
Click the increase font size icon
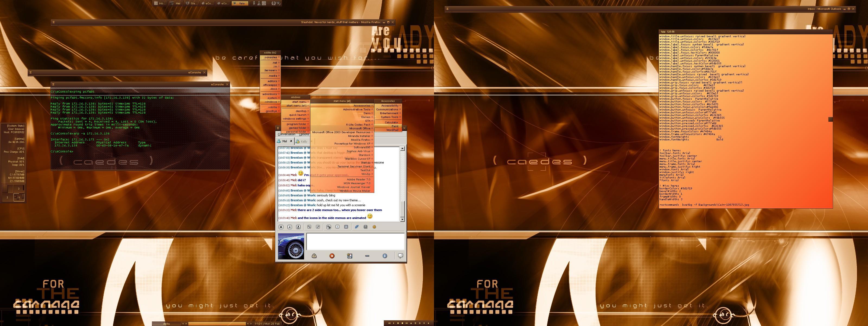(x=309, y=227)
